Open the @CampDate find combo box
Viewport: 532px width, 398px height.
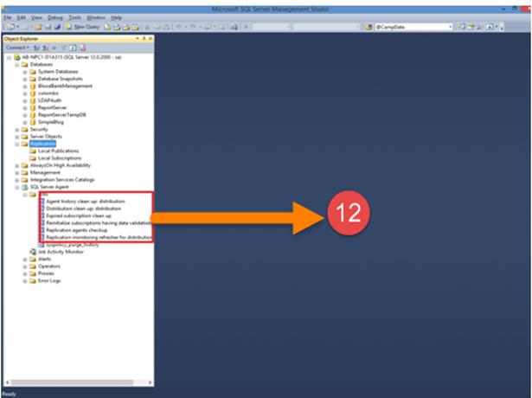413,27
